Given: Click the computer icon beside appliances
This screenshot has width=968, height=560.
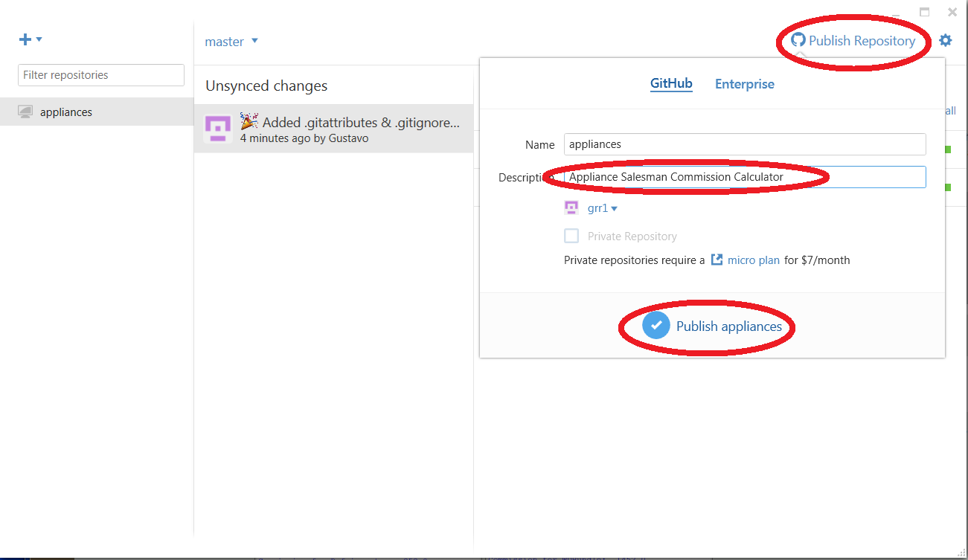Looking at the screenshot, I should [x=25, y=112].
